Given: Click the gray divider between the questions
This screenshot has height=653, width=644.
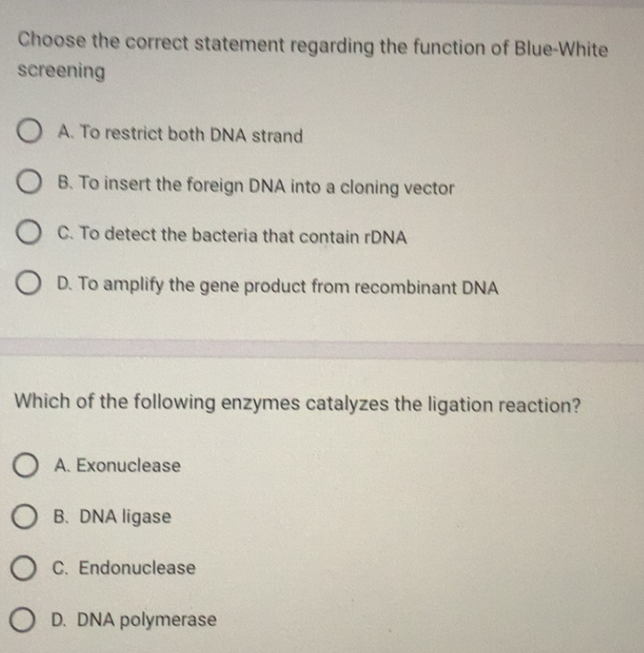Looking at the screenshot, I should (x=322, y=350).
